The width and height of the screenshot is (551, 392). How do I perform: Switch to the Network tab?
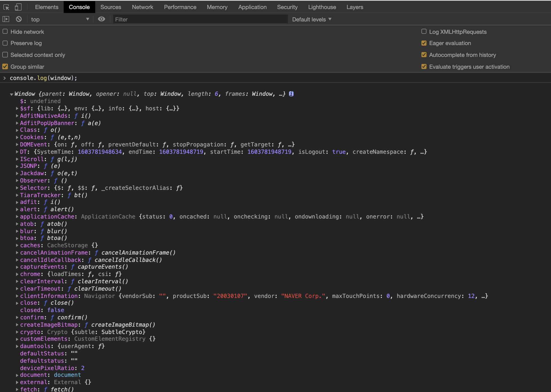[x=142, y=7]
